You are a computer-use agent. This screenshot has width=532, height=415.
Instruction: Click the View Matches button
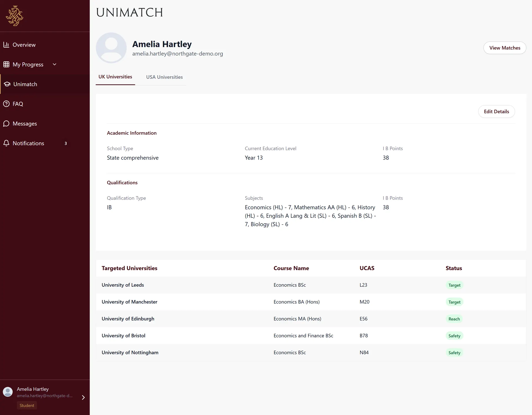point(505,48)
